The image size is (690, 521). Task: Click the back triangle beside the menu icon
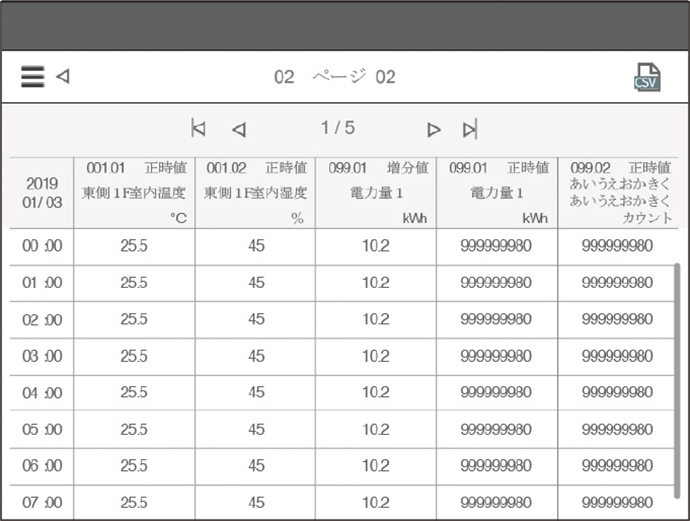(63, 76)
